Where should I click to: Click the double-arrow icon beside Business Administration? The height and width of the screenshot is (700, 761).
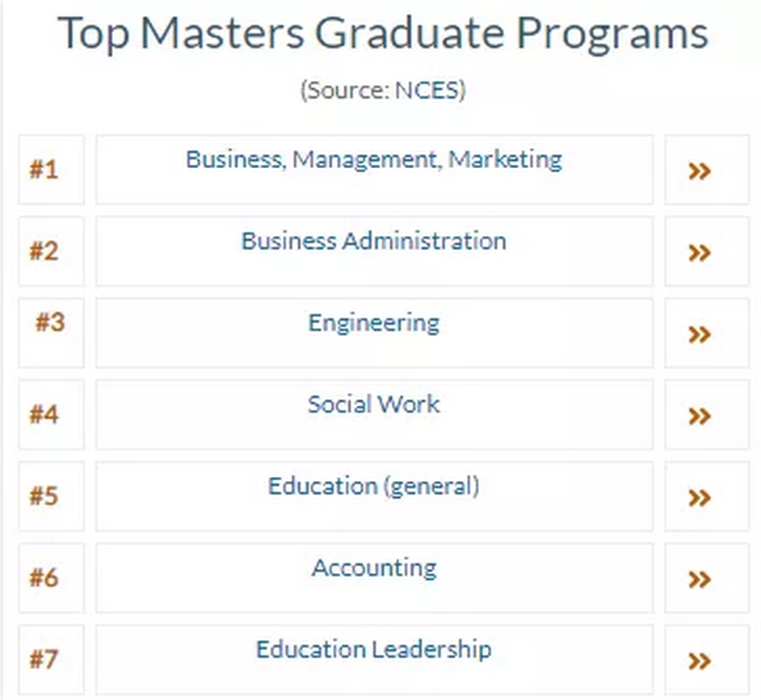(x=699, y=252)
